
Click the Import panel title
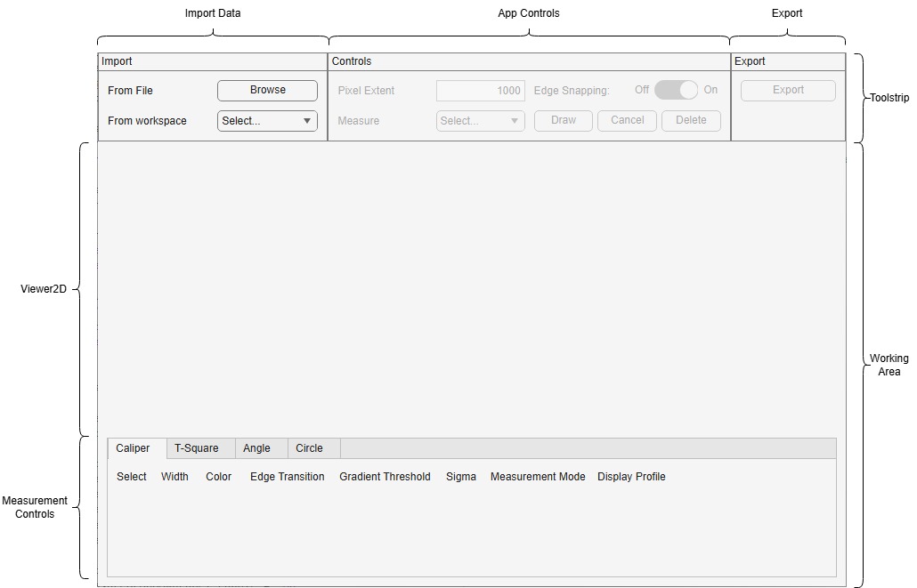[117, 61]
